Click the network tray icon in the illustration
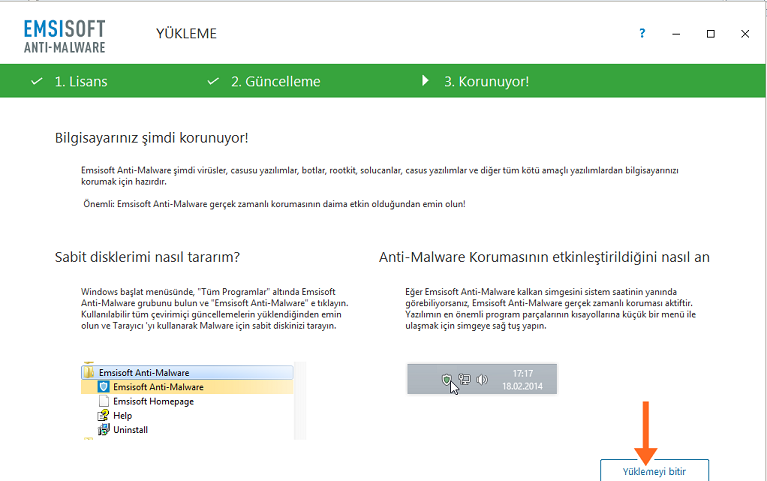 pyautogui.click(x=464, y=379)
